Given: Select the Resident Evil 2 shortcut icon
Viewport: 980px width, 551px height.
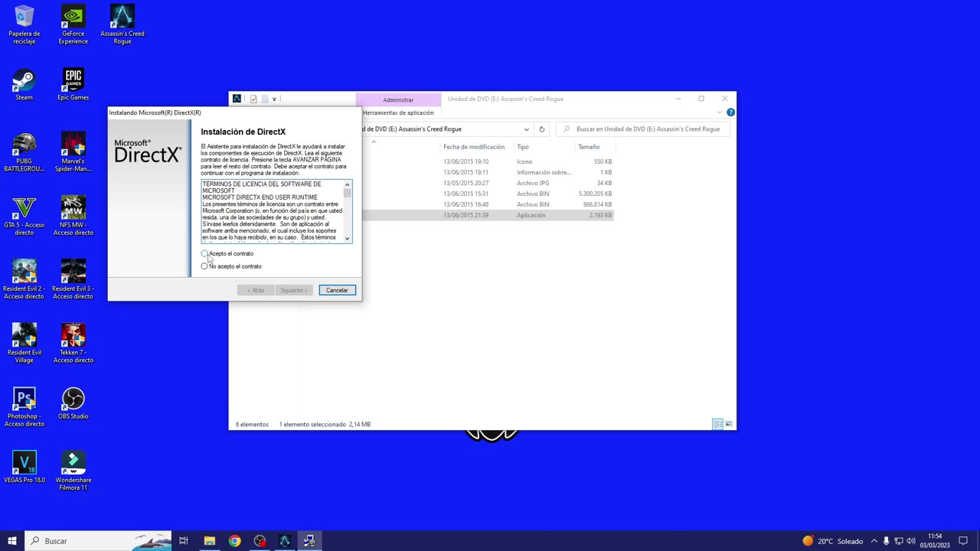Looking at the screenshot, I should (x=24, y=280).
